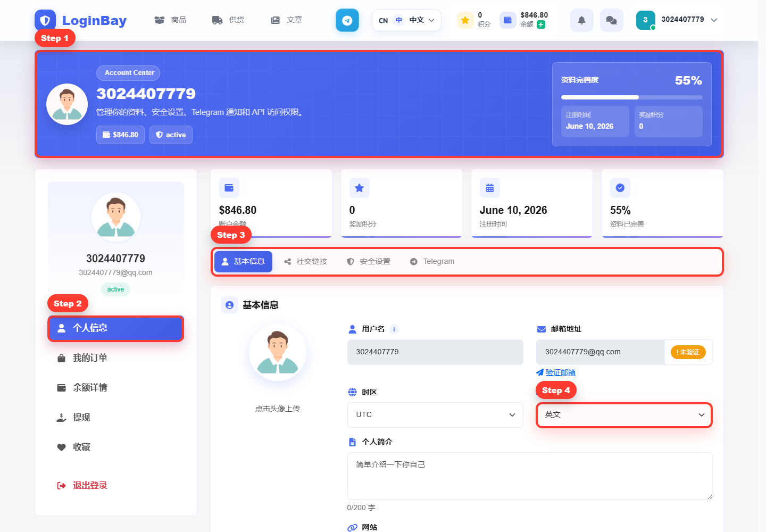Viewport: 766px width, 532px height.
Task: Click the Account Center badge
Action: pyautogui.click(x=128, y=73)
